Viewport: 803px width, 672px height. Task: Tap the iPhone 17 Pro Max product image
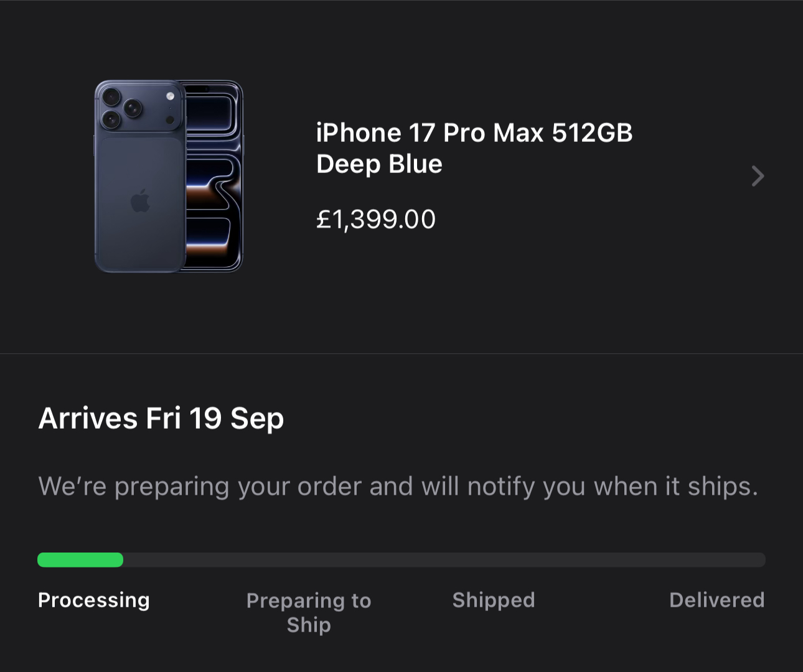169,176
